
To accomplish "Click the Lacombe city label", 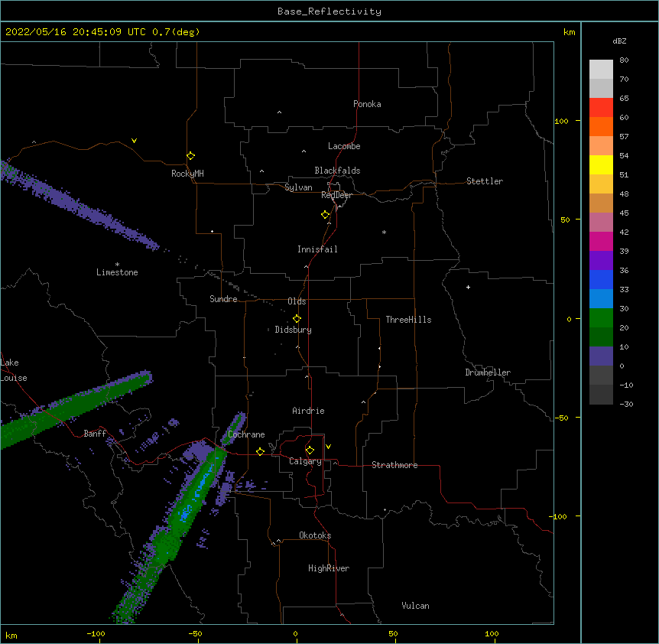I will point(344,146).
